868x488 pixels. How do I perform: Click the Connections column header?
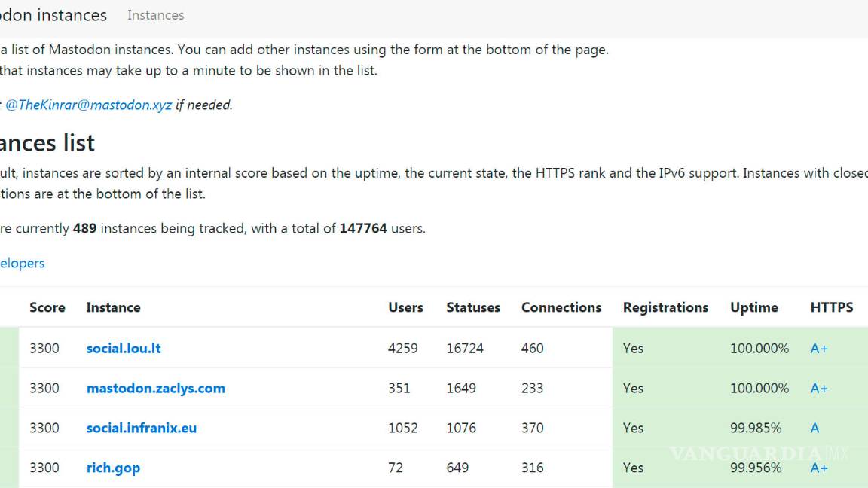click(561, 307)
